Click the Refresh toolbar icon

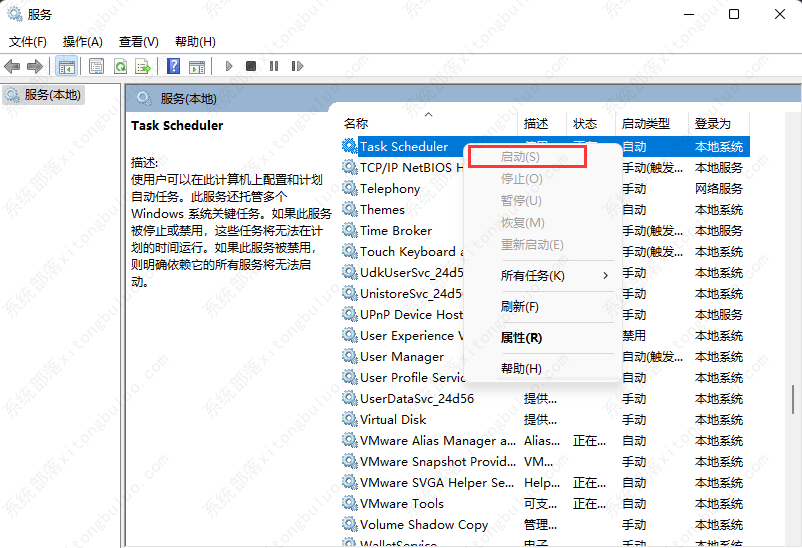click(120, 66)
